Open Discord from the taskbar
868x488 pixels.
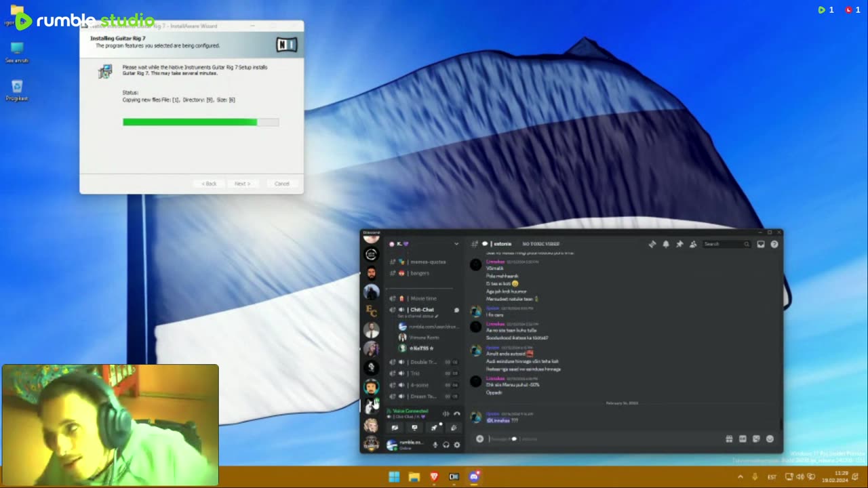pyautogui.click(x=474, y=477)
